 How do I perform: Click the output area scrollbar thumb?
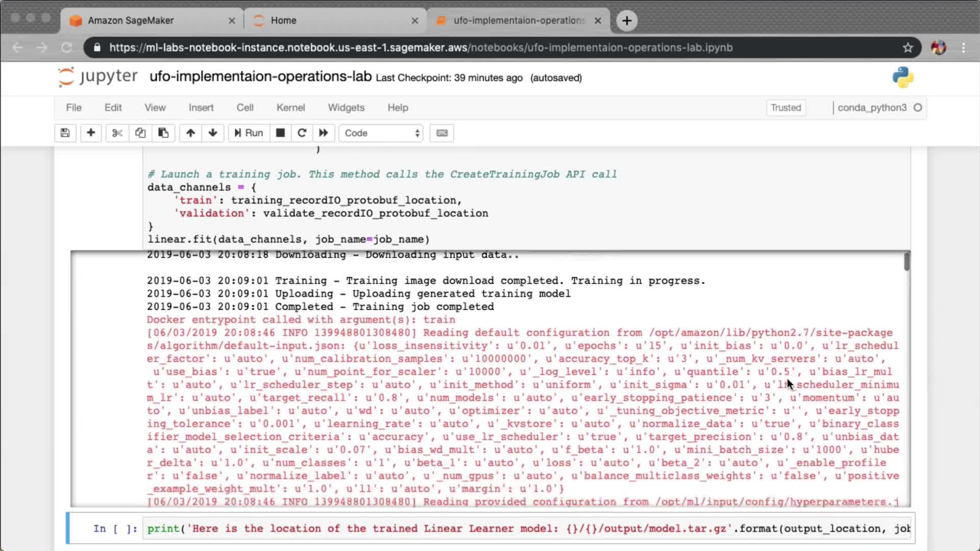pyautogui.click(x=906, y=262)
